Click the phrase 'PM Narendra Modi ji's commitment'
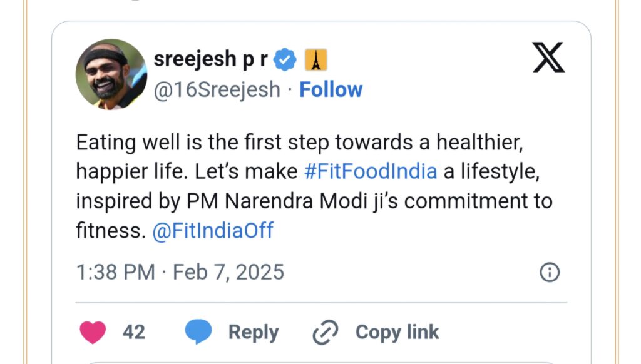This screenshot has height=364, width=641. click(x=347, y=201)
